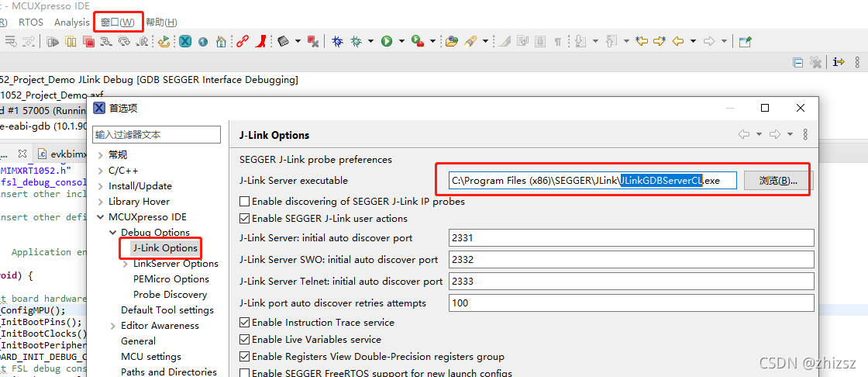Click the Previous Annotation toolbar icon

611,41
